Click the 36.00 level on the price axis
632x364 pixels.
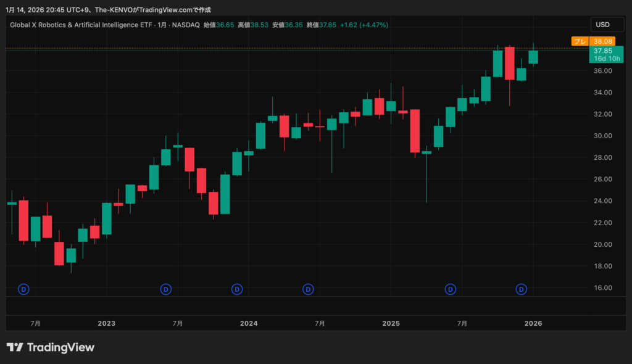pyautogui.click(x=602, y=71)
